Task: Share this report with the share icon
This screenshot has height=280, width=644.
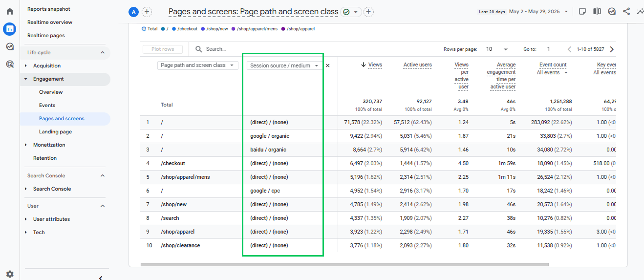Action: tap(626, 11)
